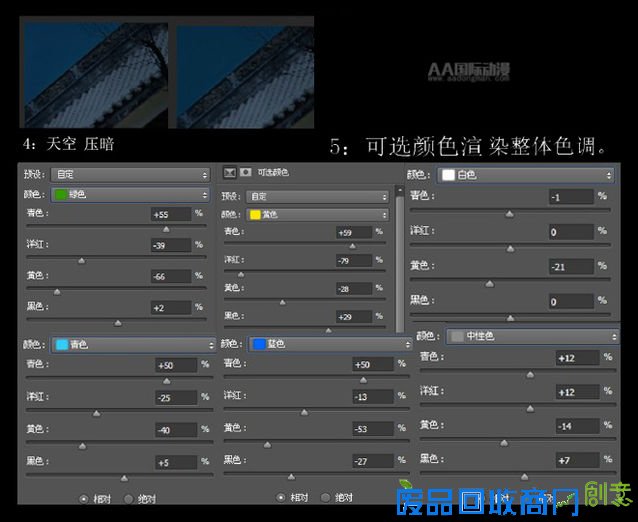Expand the 颜色 dropdown showing 绿色
Image resolution: width=638 pixels, height=522 pixels.
pos(130,194)
